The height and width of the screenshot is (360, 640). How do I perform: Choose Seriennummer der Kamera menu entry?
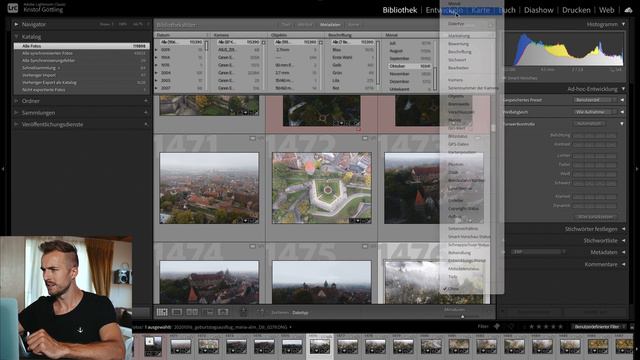(x=473, y=88)
